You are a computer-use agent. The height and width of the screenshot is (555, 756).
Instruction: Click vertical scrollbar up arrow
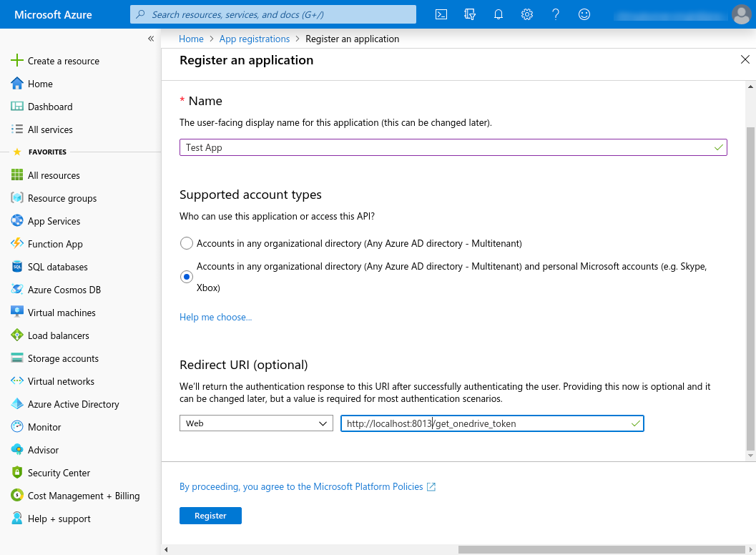point(750,87)
